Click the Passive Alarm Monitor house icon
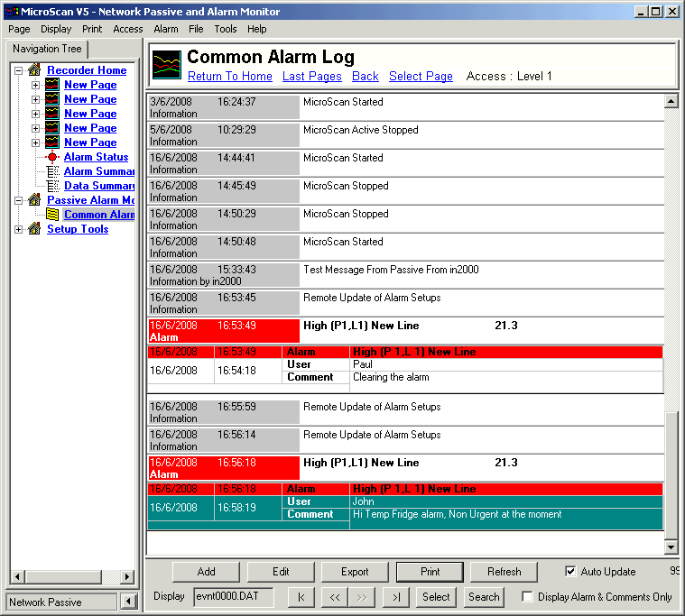This screenshot has width=685, height=616. (34, 199)
